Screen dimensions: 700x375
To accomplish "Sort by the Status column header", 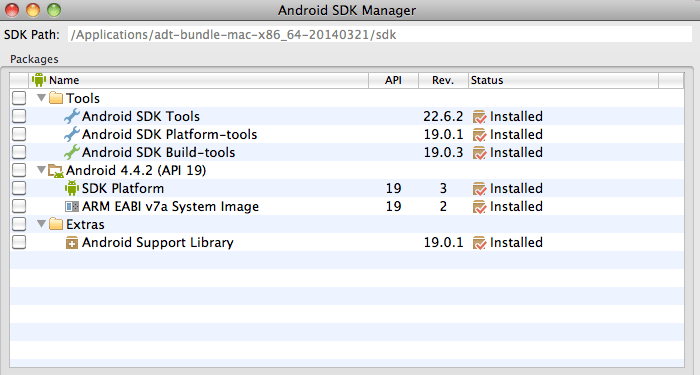I will pyautogui.click(x=563, y=80).
